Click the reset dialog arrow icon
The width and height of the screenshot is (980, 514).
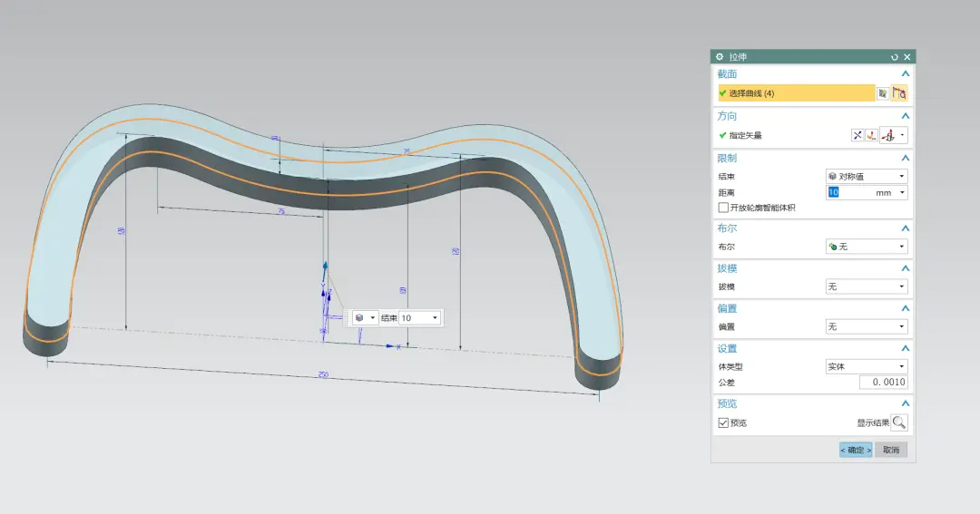[x=895, y=57]
